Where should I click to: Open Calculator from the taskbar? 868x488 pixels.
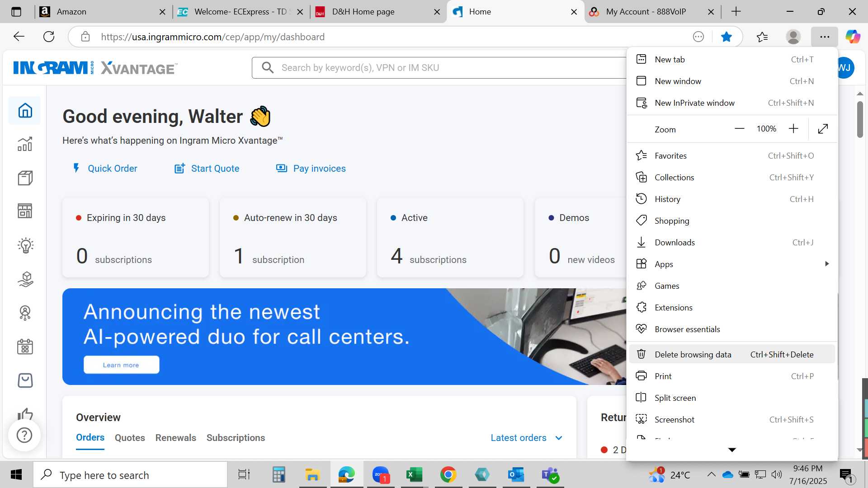pos(278,475)
